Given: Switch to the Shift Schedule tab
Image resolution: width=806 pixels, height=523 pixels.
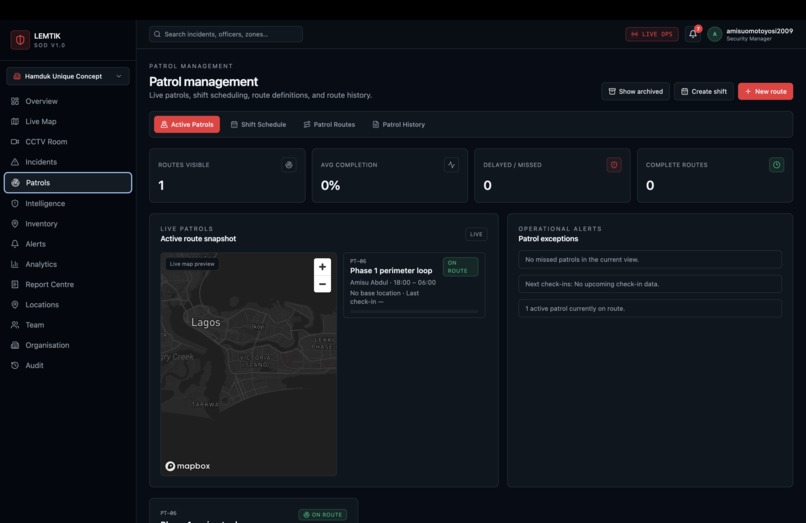Looking at the screenshot, I should click(x=259, y=124).
